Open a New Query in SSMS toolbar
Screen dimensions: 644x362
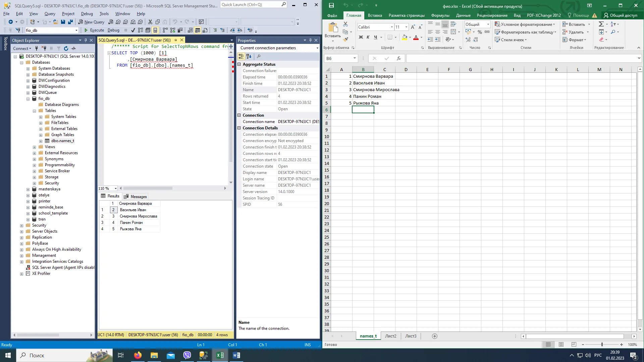coord(91,22)
